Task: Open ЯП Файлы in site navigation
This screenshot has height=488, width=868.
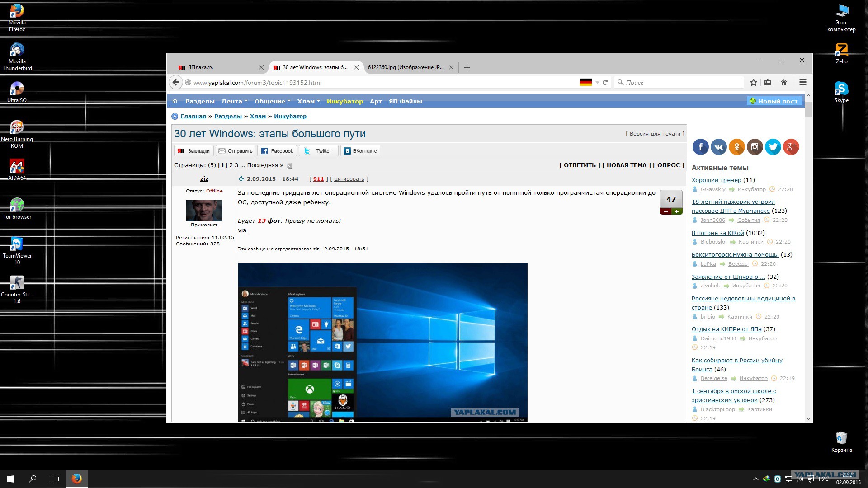Action: click(406, 101)
